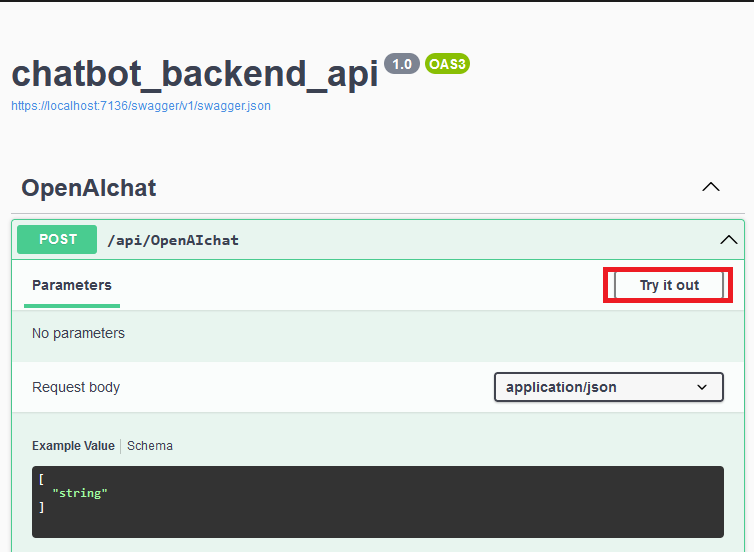Click the Request body label
This screenshot has width=754, height=552.
(x=76, y=387)
